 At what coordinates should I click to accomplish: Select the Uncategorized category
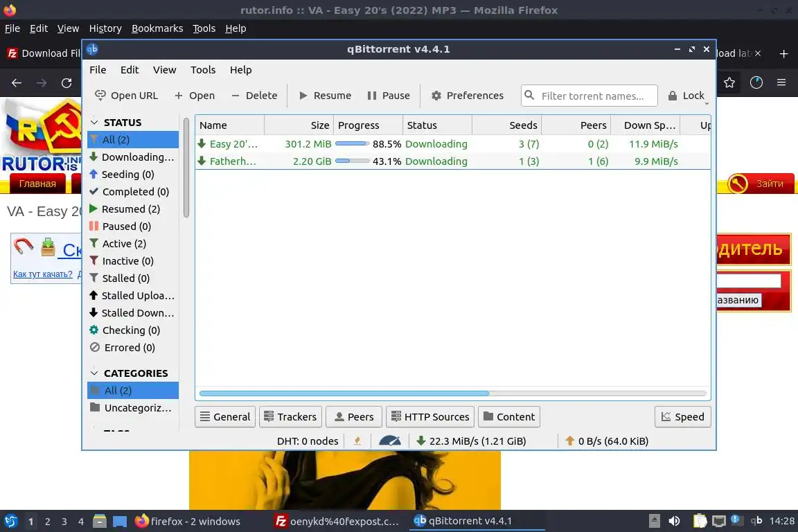pos(133,408)
